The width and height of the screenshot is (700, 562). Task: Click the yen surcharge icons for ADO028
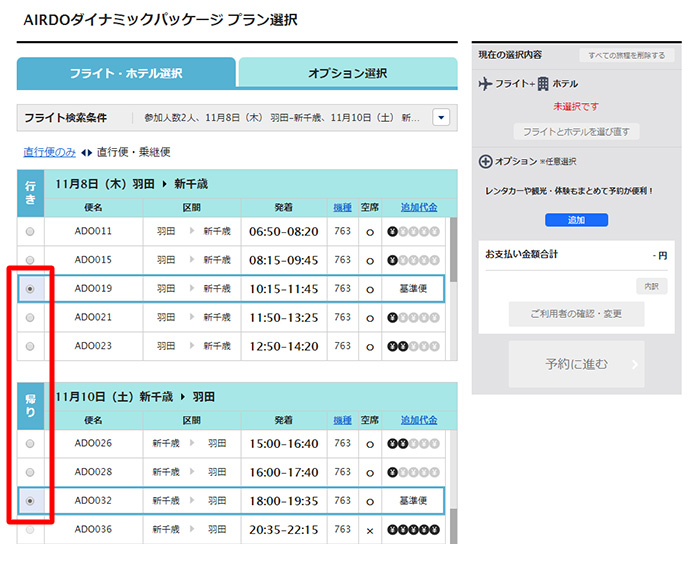tap(413, 473)
